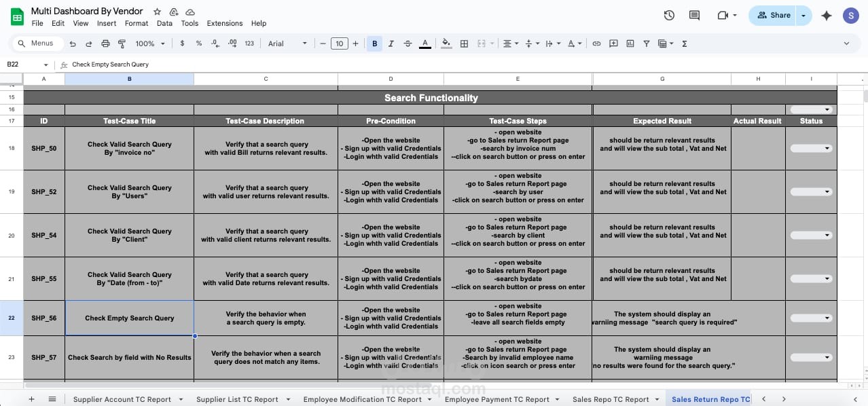Click the Google Sheets home icon
This screenshot has width=868, height=406.
coord(18,16)
